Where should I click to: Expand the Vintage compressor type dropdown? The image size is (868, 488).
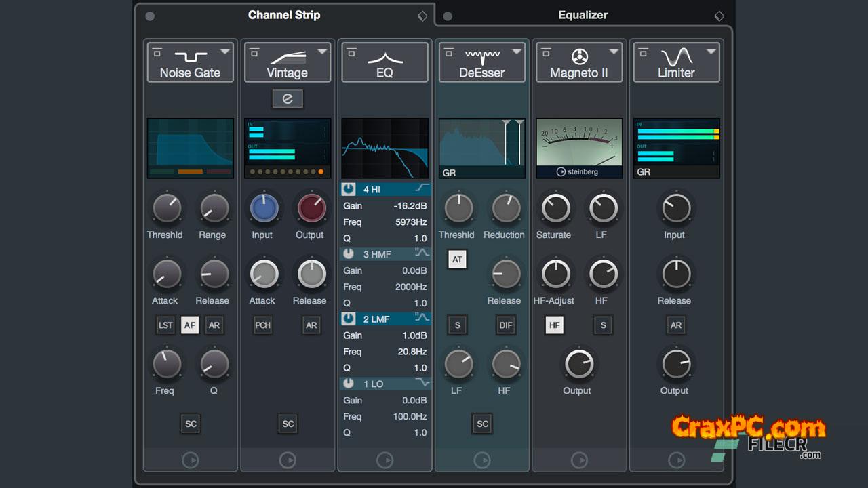(x=322, y=52)
